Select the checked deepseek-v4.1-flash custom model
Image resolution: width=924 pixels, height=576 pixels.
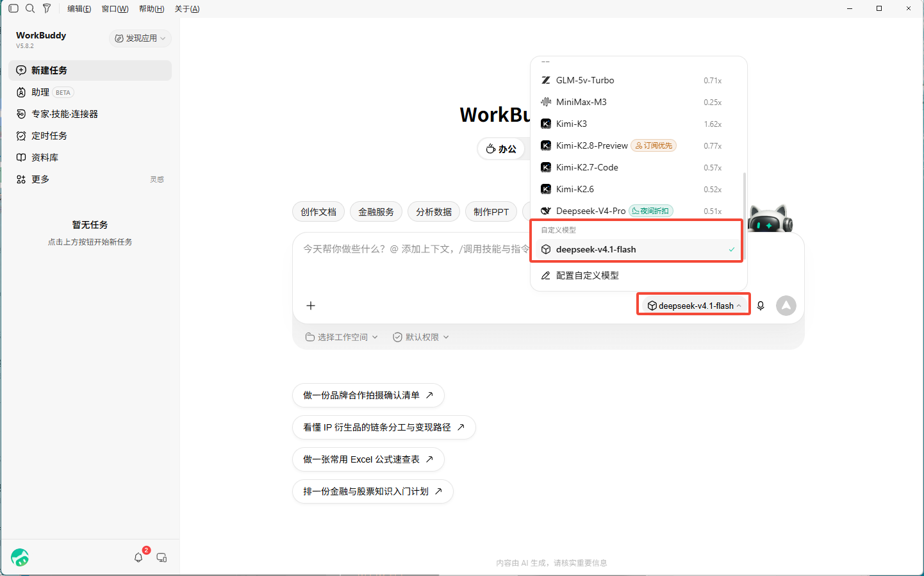click(638, 249)
